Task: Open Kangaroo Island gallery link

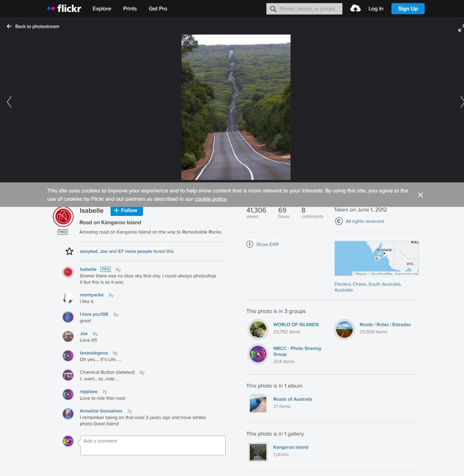Action: (x=291, y=447)
